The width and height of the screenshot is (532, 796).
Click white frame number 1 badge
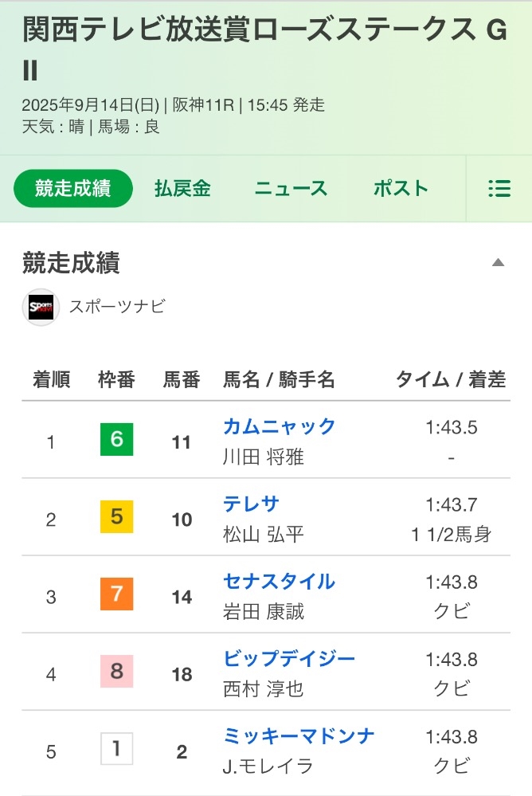tap(117, 748)
